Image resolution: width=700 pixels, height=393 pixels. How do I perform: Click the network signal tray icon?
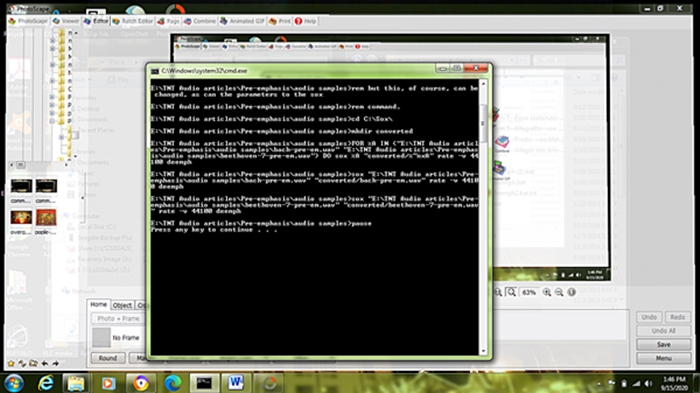637,384
